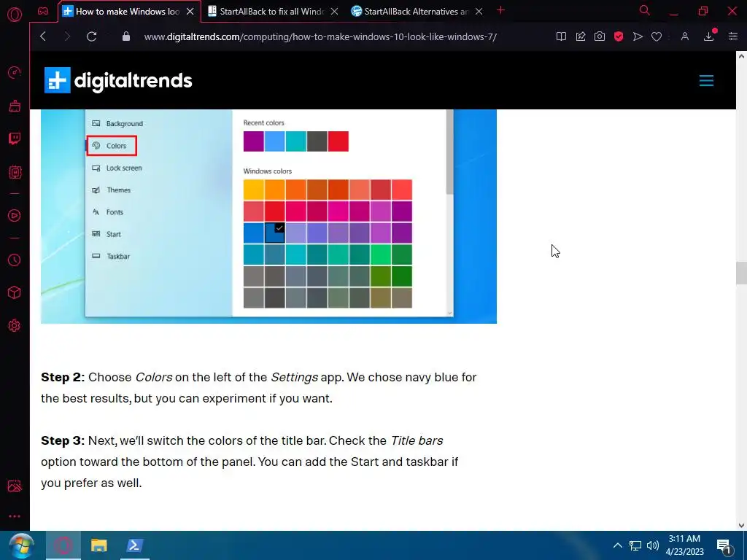Open the Easy Setup sliders icon
Viewport: 747px width, 560px height.
click(732, 36)
